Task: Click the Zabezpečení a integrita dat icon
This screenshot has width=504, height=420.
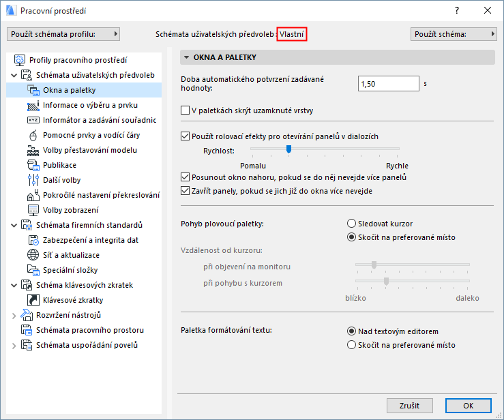Action: pos(34,240)
